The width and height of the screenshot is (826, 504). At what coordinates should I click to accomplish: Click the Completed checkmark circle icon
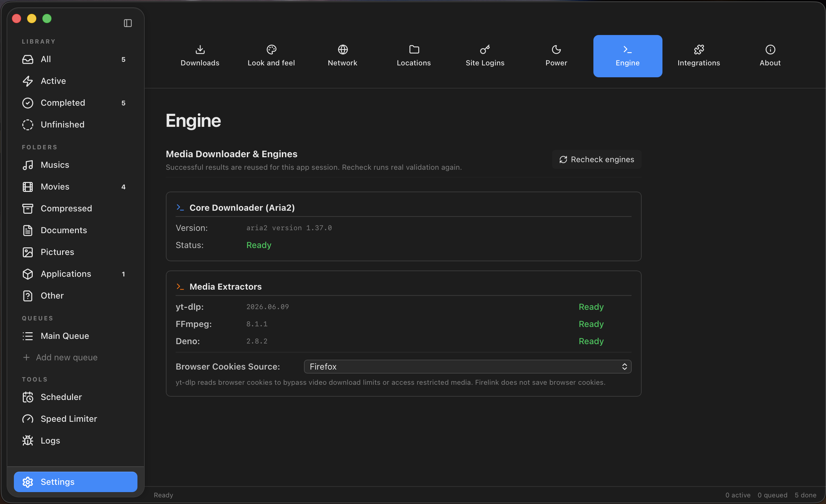tap(28, 103)
